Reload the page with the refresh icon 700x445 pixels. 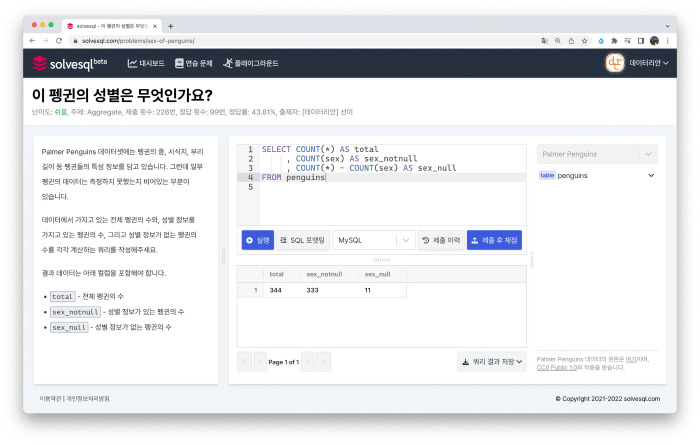(x=59, y=41)
